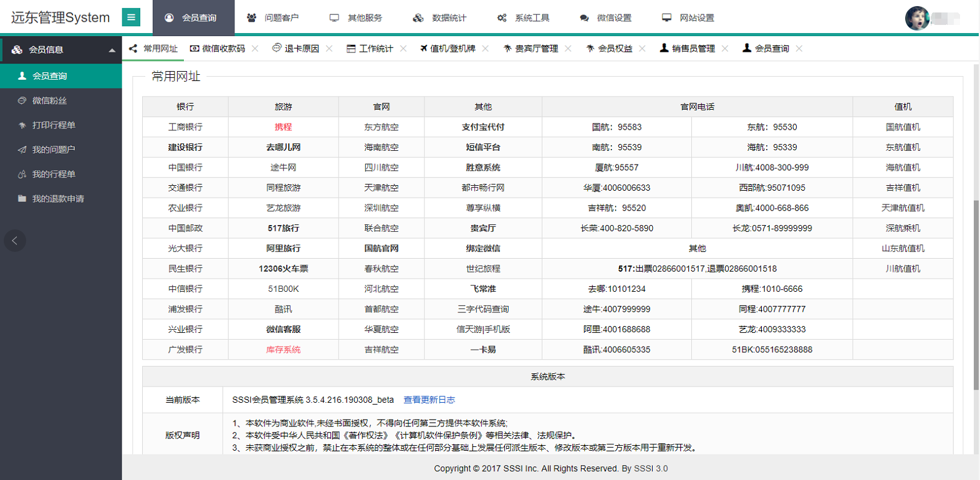Open the 春秋航空 link
Image resolution: width=980 pixels, height=480 pixels.
click(x=382, y=269)
